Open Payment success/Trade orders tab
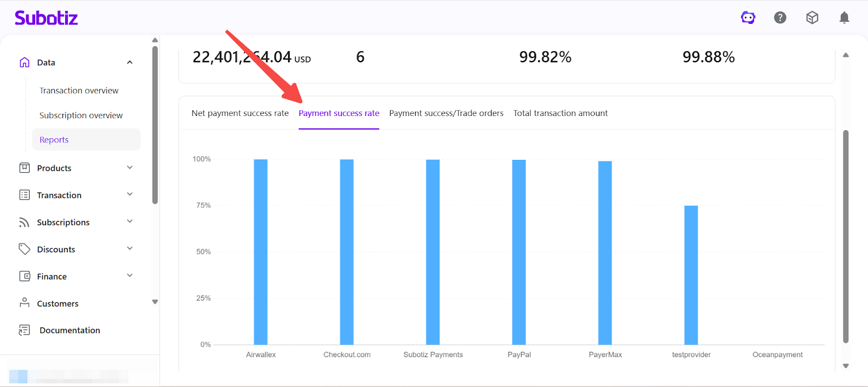This screenshot has width=868, height=387. (446, 113)
